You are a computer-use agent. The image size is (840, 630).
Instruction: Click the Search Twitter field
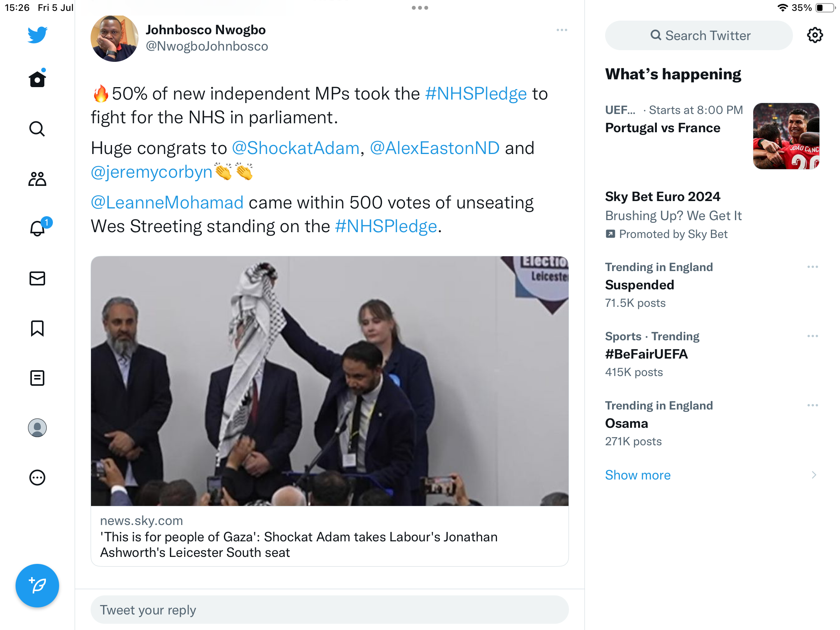[x=698, y=35]
